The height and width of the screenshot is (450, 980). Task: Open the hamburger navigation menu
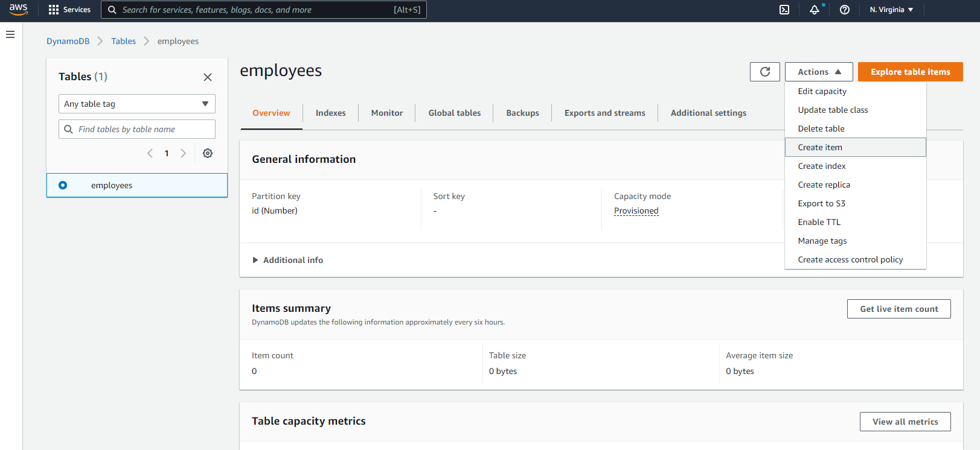[10, 35]
